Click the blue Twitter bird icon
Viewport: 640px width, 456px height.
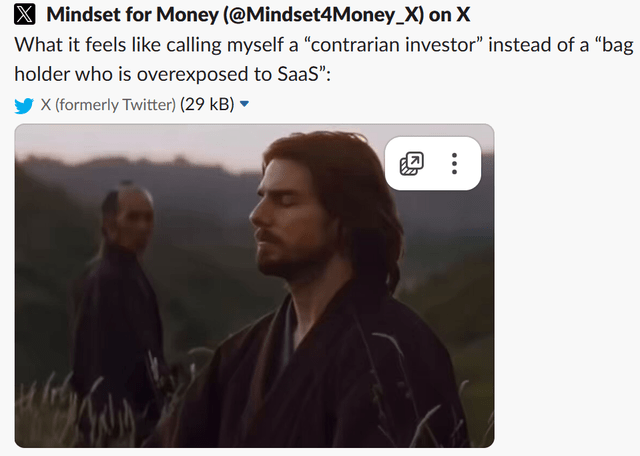tap(24, 105)
